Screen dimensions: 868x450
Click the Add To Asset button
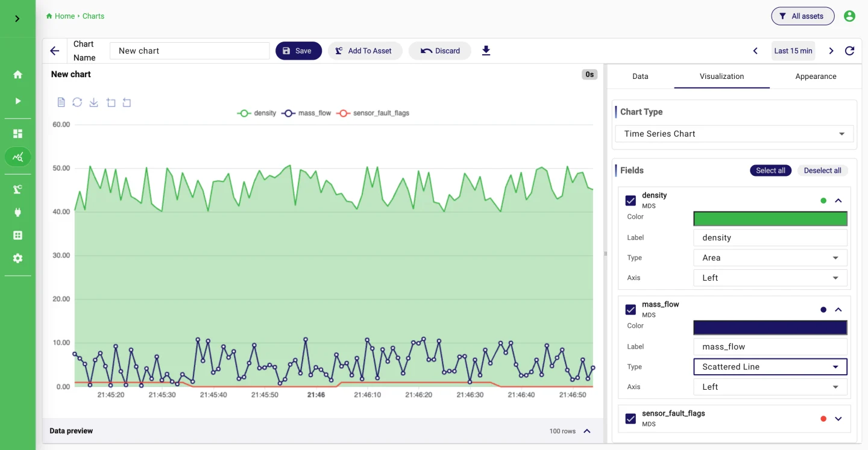(x=365, y=51)
